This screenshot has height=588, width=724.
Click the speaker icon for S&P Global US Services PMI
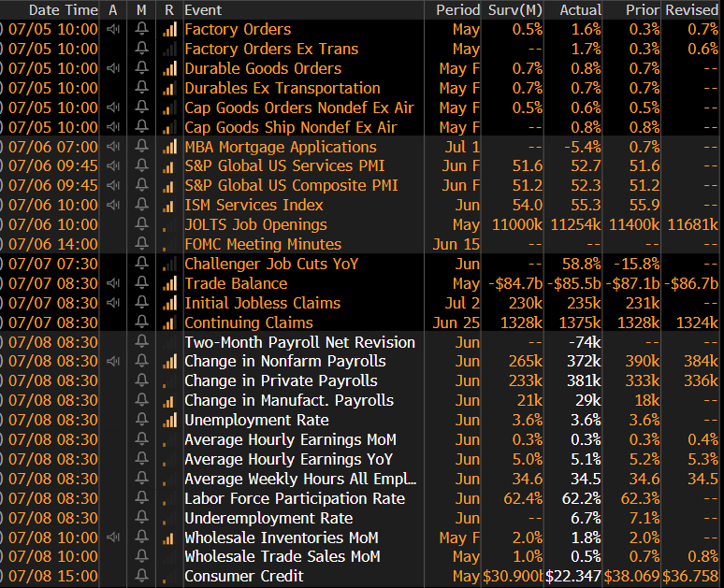113,166
